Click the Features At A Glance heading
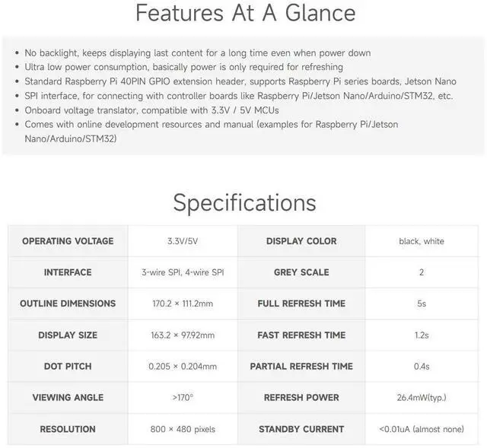This screenshot has height=448, width=487. (x=245, y=14)
